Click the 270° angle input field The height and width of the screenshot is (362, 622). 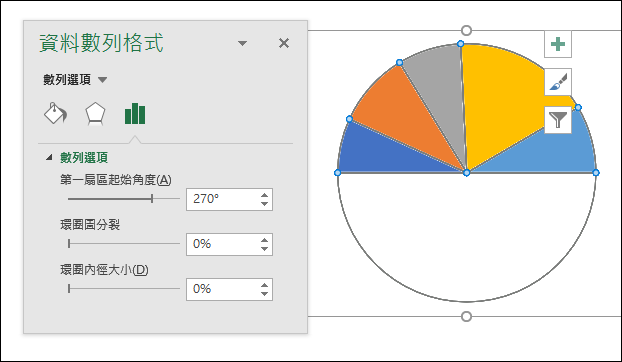click(x=223, y=199)
